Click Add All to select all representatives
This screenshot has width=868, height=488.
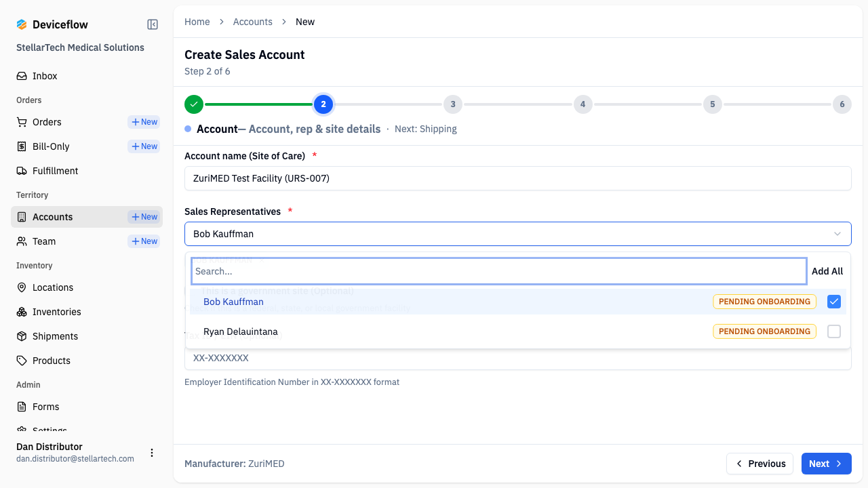click(827, 270)
